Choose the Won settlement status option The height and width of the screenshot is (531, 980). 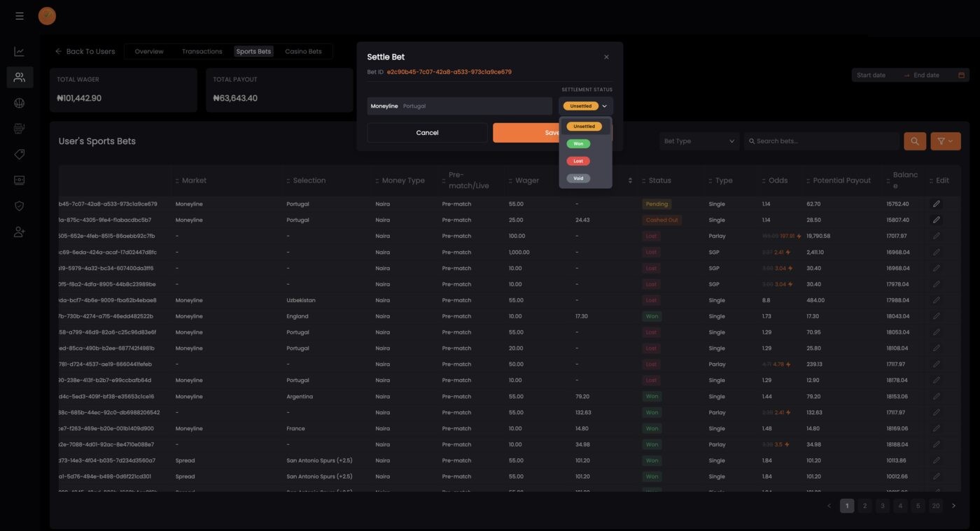click(578, 143)
